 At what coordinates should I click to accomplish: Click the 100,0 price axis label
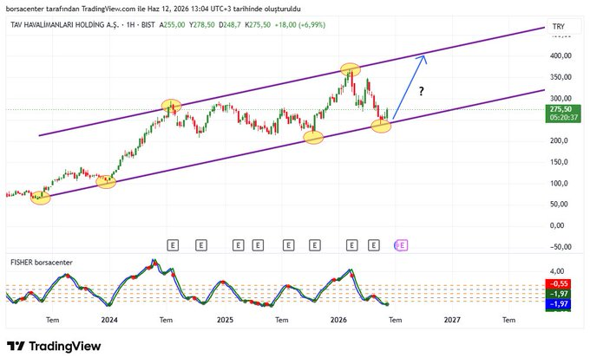click(x=559, y=184)
